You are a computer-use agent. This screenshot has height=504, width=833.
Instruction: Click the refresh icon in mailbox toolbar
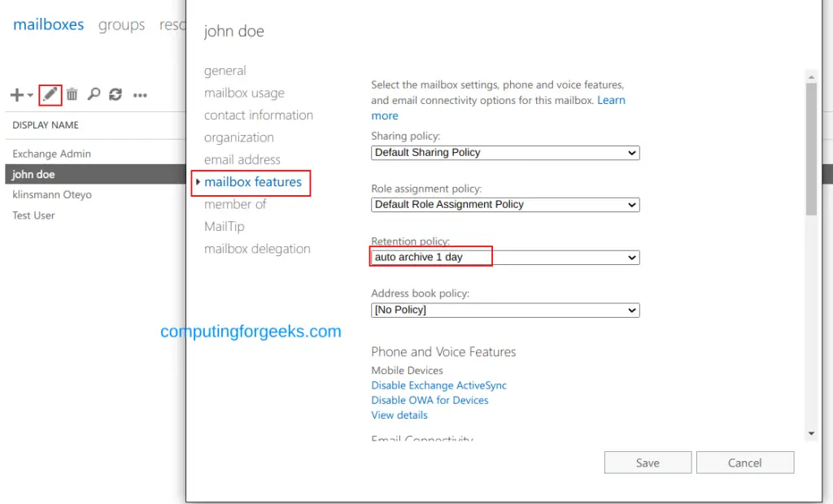(116, 94)
